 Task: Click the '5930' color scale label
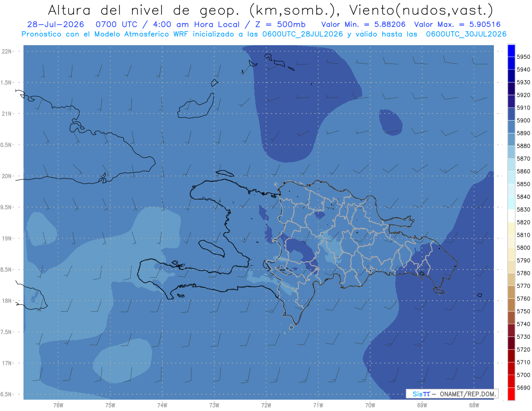524,82
